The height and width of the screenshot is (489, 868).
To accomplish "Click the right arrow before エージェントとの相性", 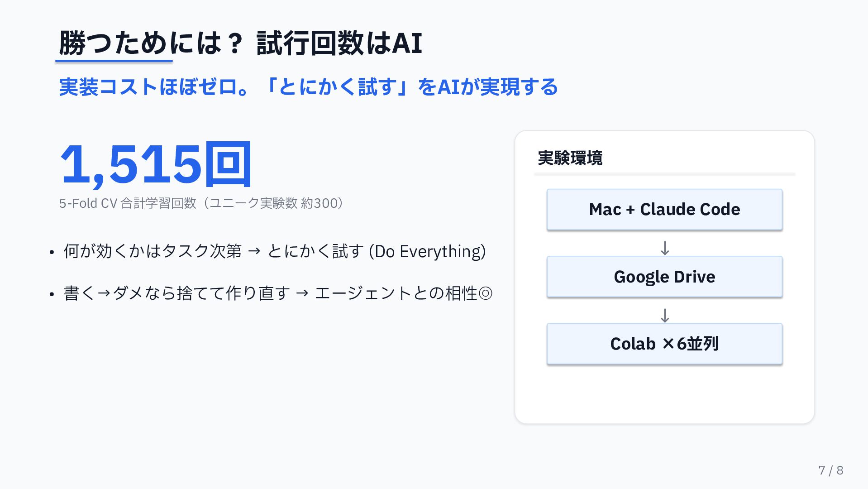I will (x=302, y=293).
